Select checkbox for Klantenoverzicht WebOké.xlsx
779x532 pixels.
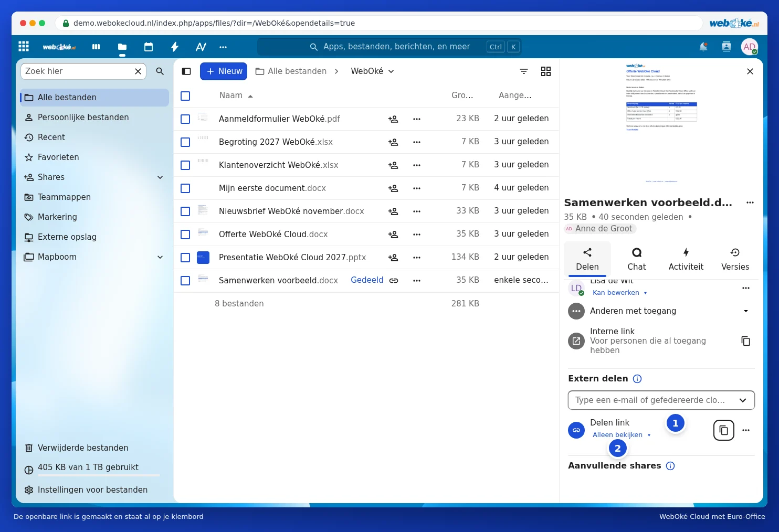185,165
